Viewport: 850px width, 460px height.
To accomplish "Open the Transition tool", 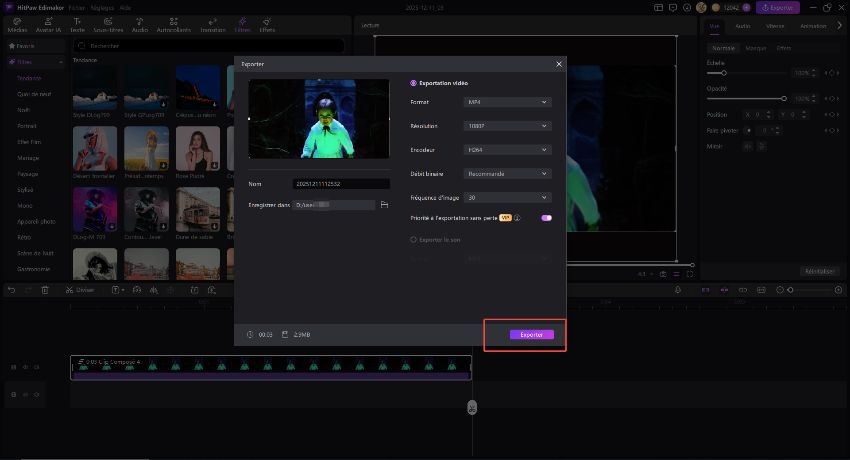I will pyautogui.click(x=212, y=25).
